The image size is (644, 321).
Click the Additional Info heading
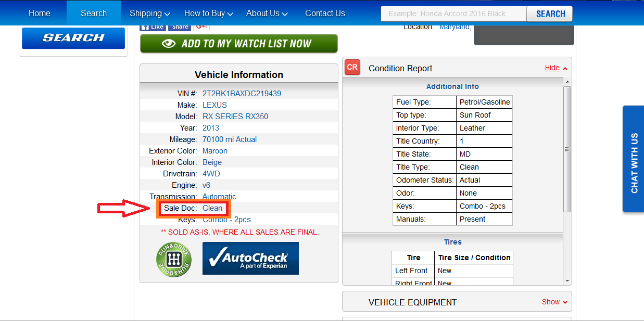452,86
